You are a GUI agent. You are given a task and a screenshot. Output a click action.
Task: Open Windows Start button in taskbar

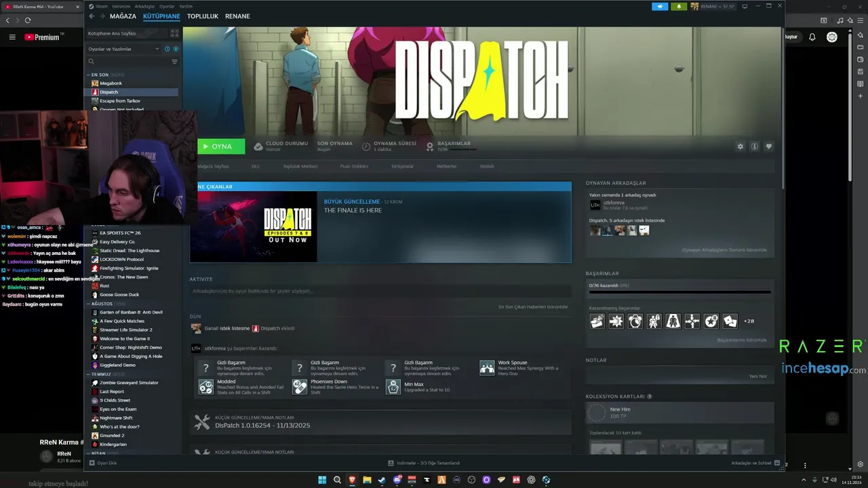(x=323, y=480)
